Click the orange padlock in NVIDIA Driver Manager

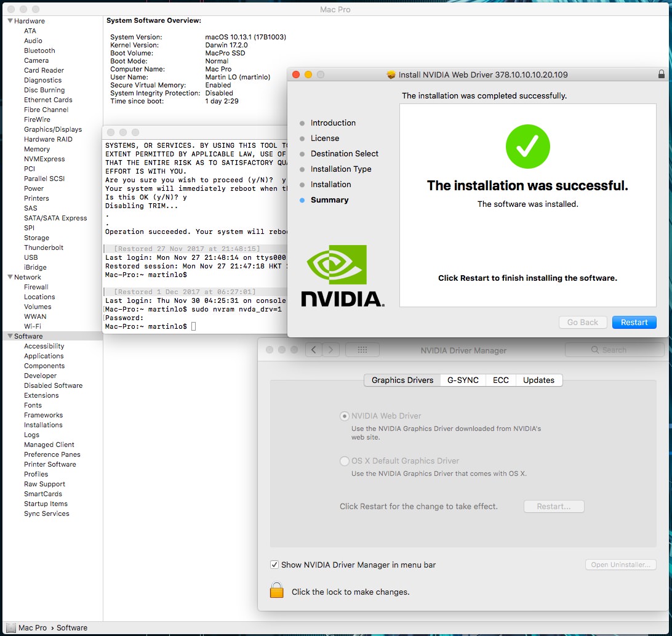coord(277,590)
